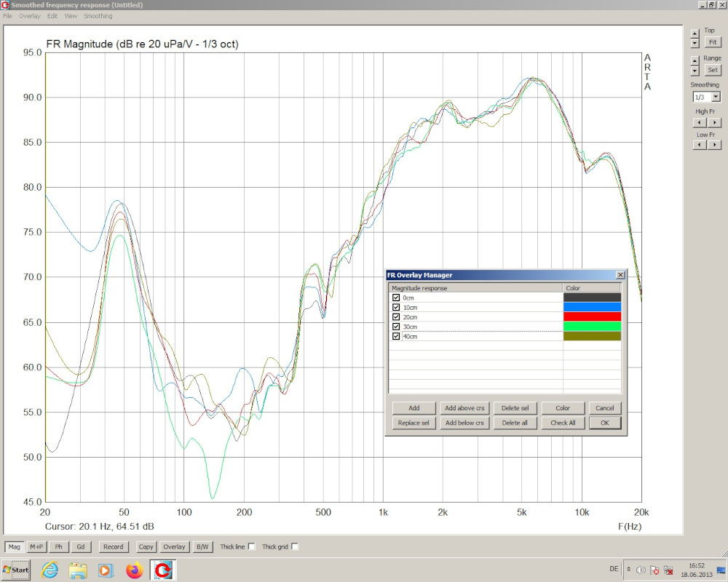728x582 pixels.
Task: Open Windows Explorer folder icon in taskbar
Action: tap(78, 569)
